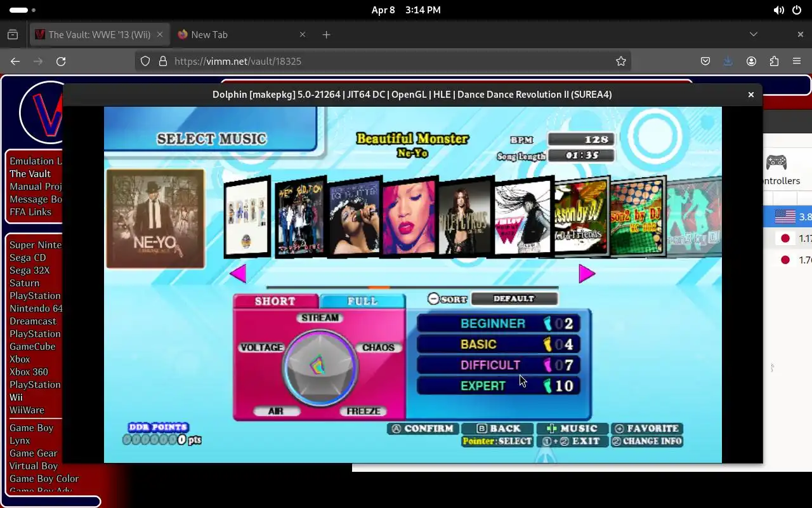812x508 pixels.
Task: Open the Pocket save icon
Action: click(x=705, y=61)
